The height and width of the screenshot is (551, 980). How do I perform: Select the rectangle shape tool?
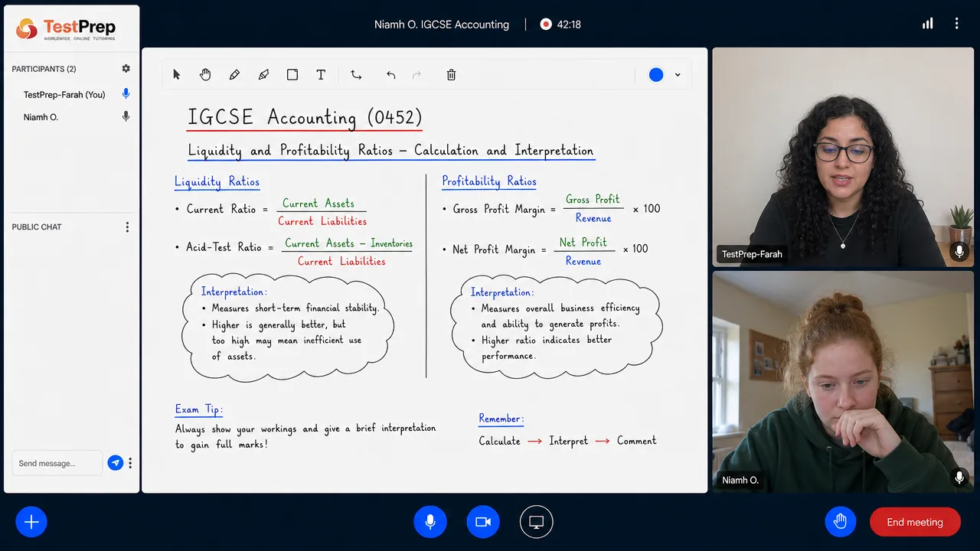(x=292, y=74)
